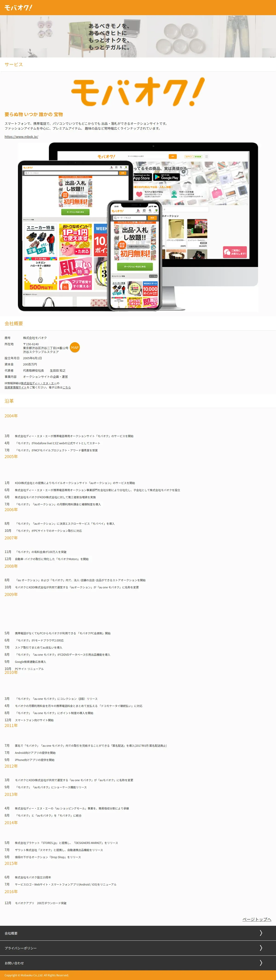The height and width of the screenshot is (980, 276).
Task: Click the 株式会社モバオク設立10周年 history entry
Action: click(33, 877)
